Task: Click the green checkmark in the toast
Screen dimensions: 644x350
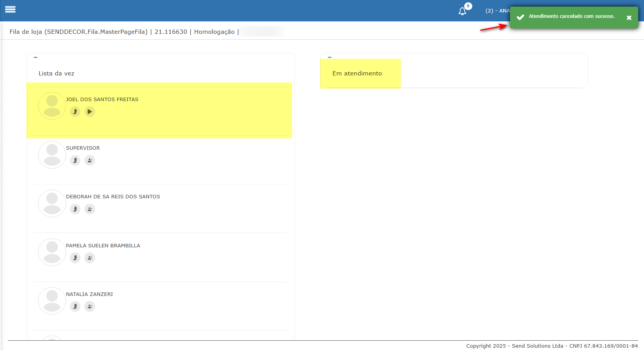Action: tap(520, 17)
